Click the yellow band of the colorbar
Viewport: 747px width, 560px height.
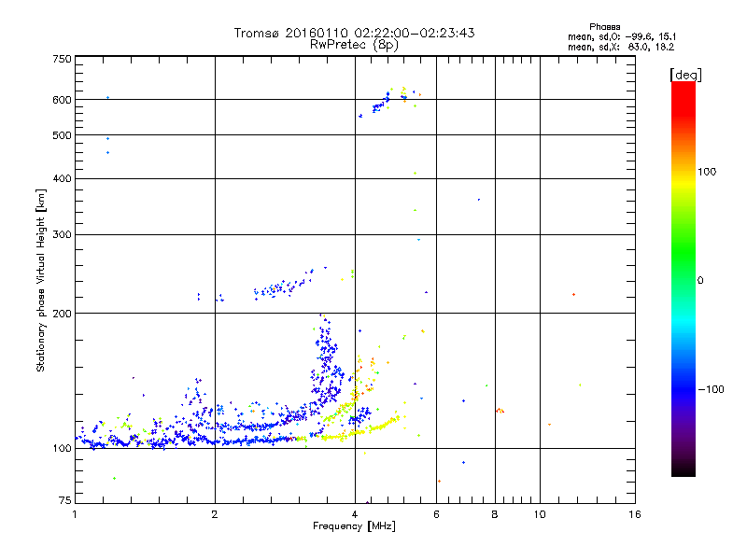pyautogui.click(x=684, y=183)
